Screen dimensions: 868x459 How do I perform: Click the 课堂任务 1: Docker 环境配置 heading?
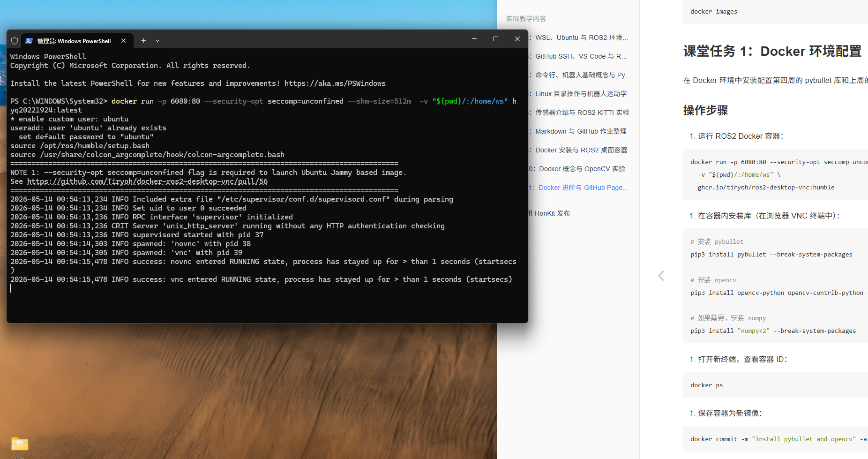coord(772,51)
